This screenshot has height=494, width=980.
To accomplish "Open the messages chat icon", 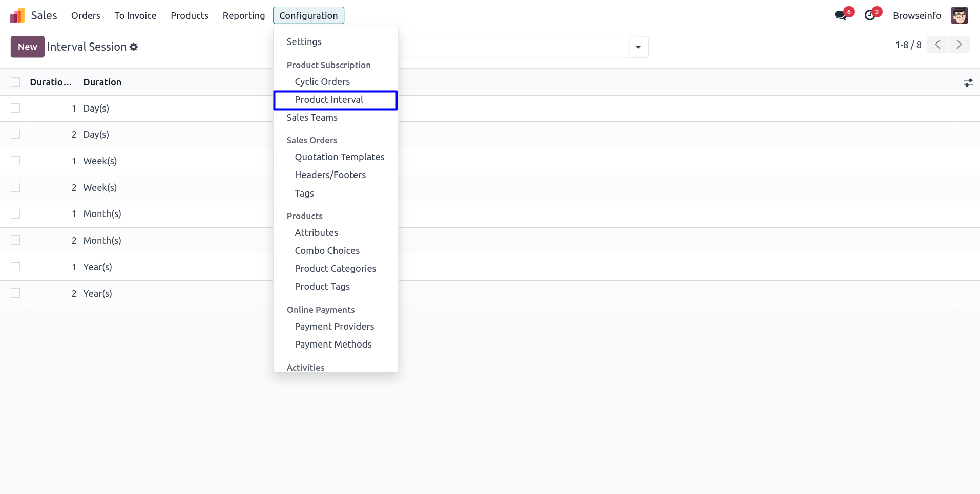I will tap(840, 15).
